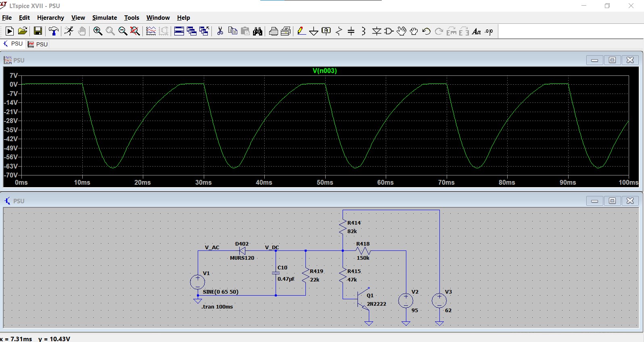Open the Component gate symbol browser
The height and width of the screenshot is (342, 644).
point(389,31)
